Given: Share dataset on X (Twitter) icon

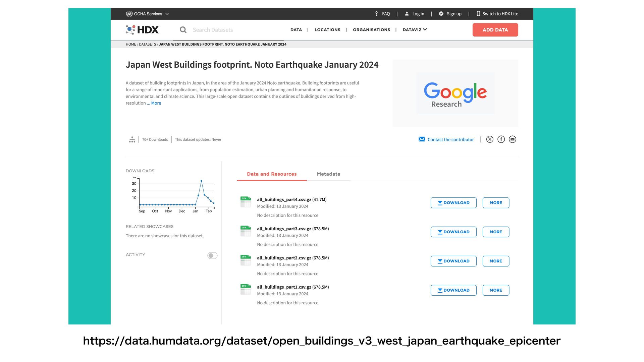Looking at the screenshot, I should pyautogui.click(x=490, y=139).
